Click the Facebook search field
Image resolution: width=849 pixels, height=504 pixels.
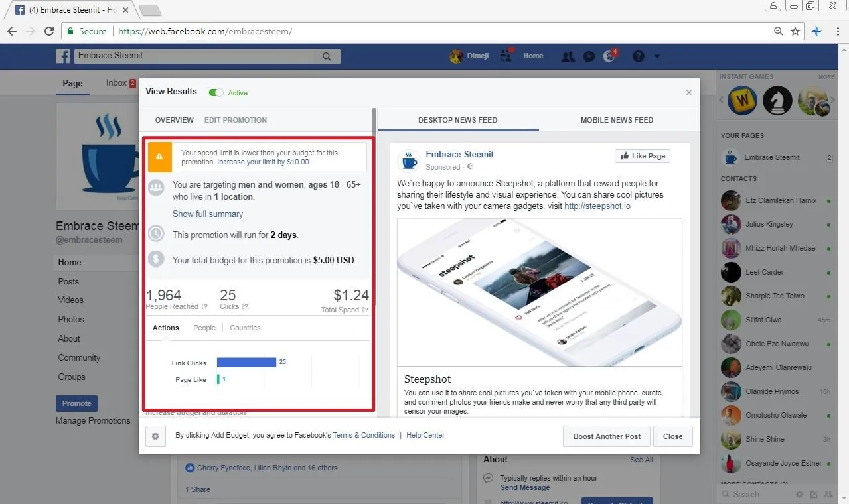coord(193,56)
